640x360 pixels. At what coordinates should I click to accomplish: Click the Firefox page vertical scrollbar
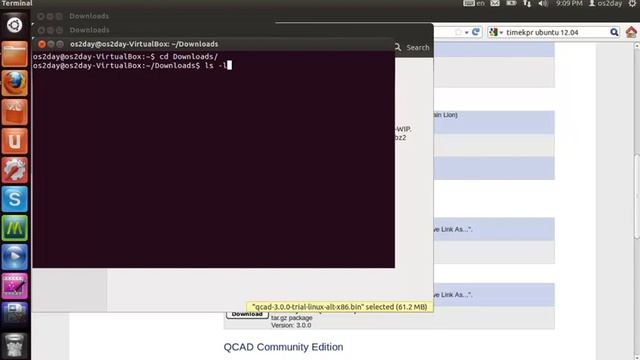point(637,196)
